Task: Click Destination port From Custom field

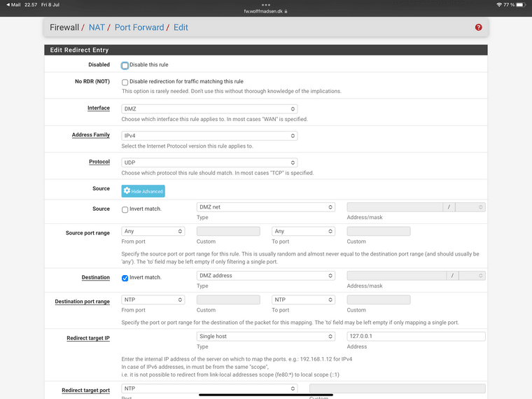Action: point(228,300)
